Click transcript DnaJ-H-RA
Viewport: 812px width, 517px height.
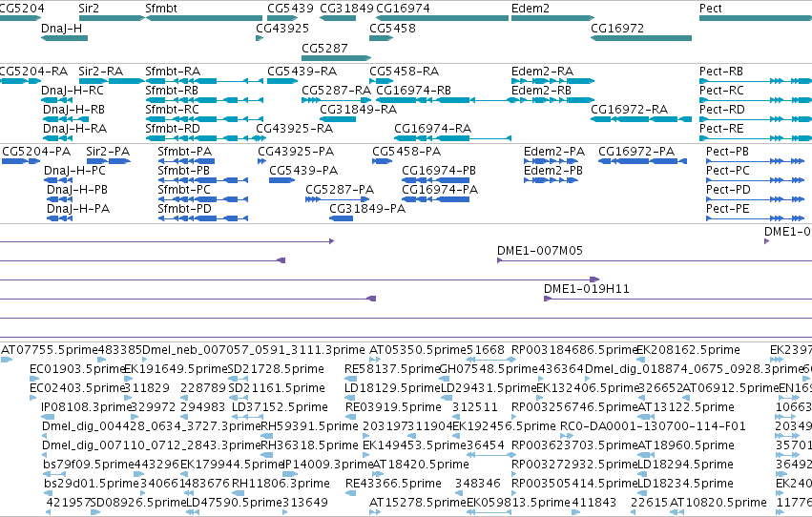coord(75,129)
